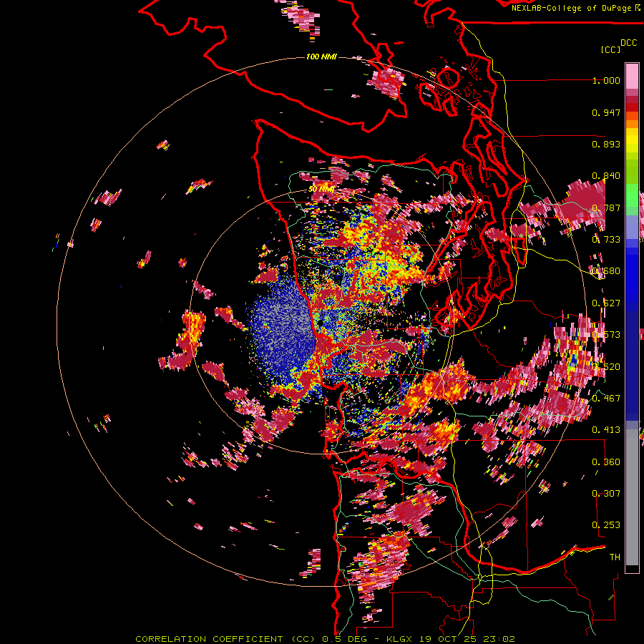The width and height of the screenshot is (644, 644).
Task: Click the 100 NMI range ring label
Action: 321,57
